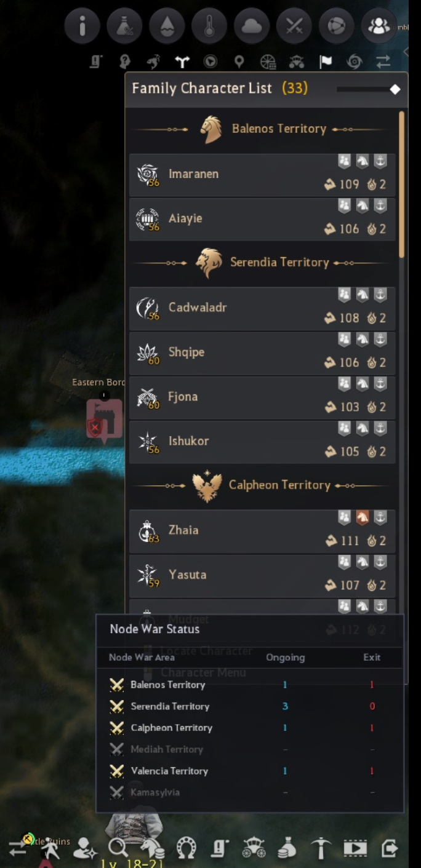Click the magnifying glass search icon
This screenshot has height=868, width=421.
(118, 848)
